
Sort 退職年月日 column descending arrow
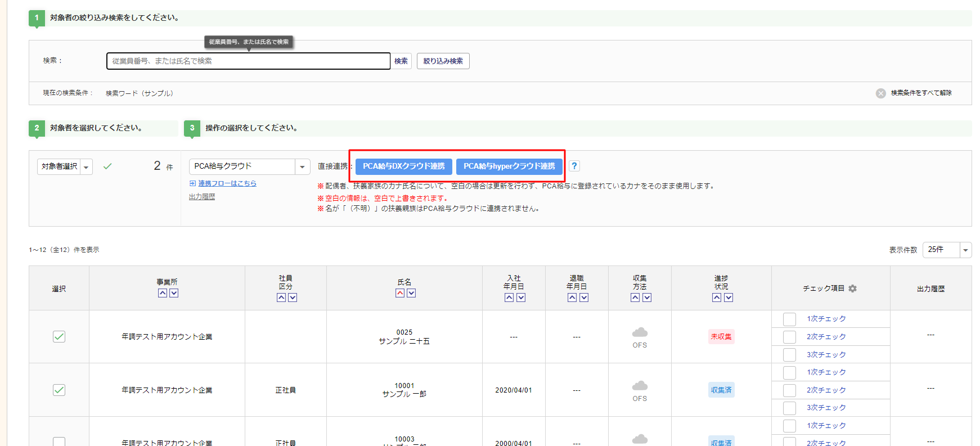[584, 298]
